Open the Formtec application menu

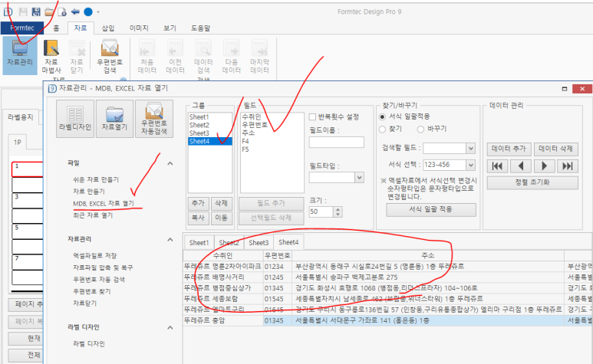coord(22,28)
